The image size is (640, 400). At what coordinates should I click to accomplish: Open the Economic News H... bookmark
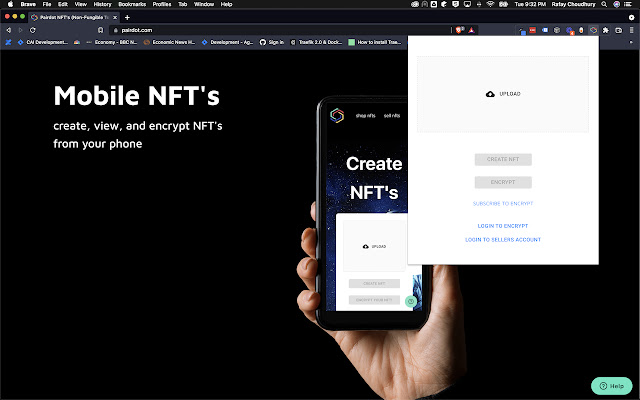point(169,42)
